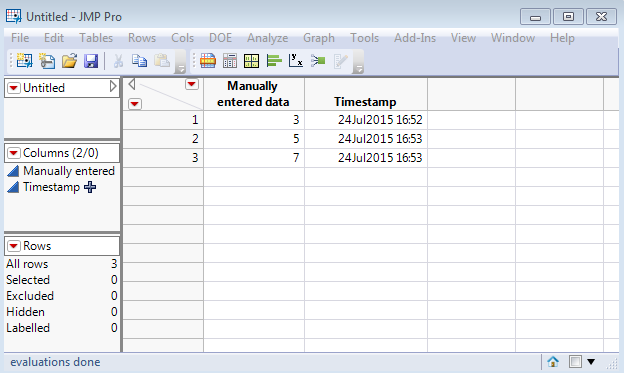Click the green arrow Fit Model icon
Viewport: 624px width, 373px height.
[x=318, y=61]
